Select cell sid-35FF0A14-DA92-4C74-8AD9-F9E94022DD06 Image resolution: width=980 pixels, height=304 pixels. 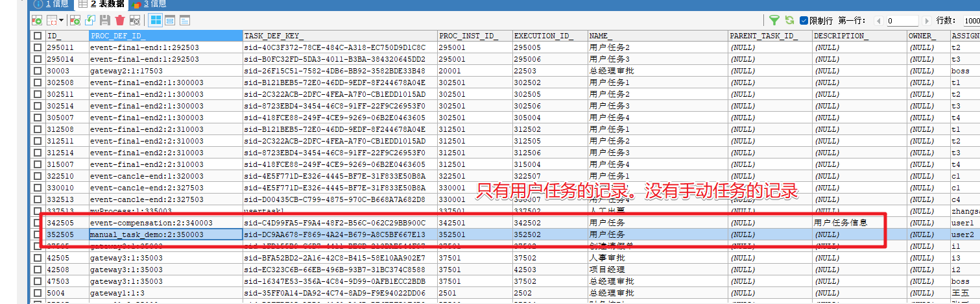pos(340,293)
